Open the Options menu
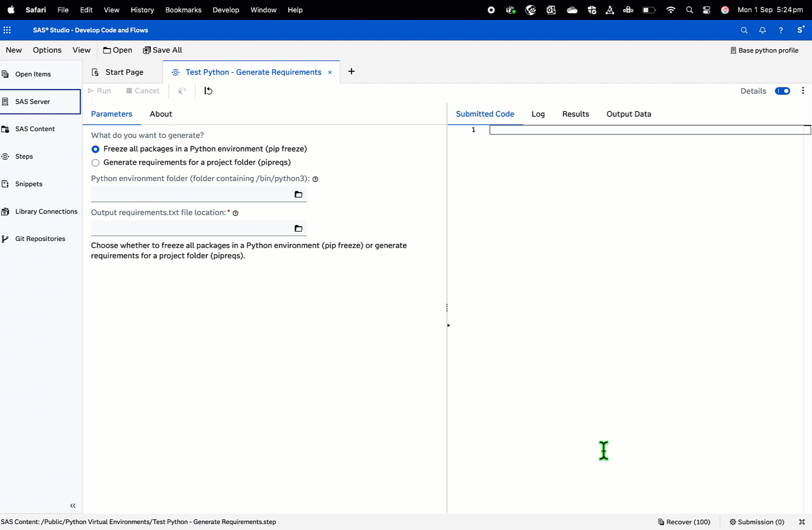 [x=47, y=50]
